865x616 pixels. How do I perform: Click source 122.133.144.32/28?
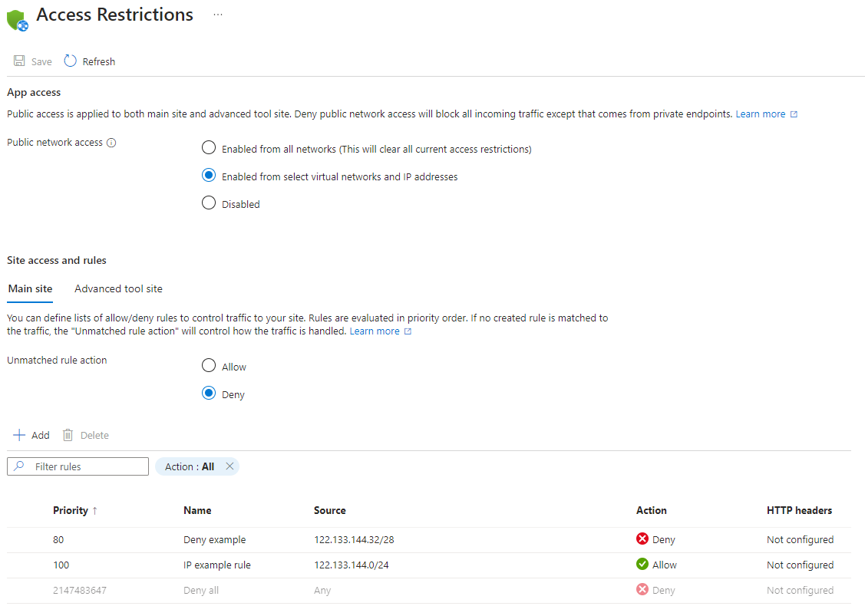pos(354,540)
